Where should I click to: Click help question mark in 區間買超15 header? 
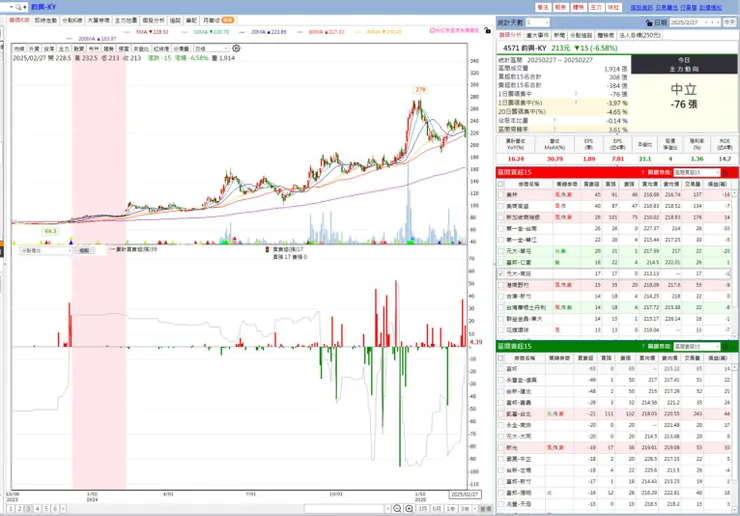[643, 172]
